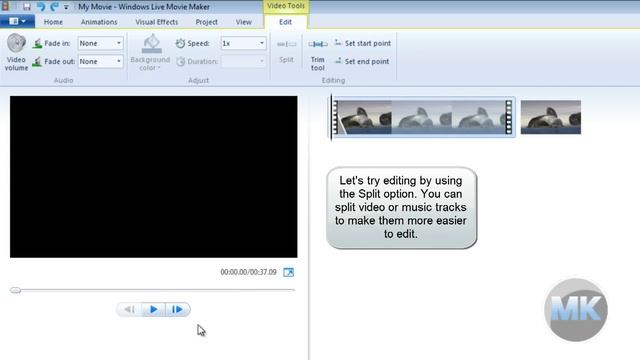
Task: Step to the previous frame
Action: [129, 310]
